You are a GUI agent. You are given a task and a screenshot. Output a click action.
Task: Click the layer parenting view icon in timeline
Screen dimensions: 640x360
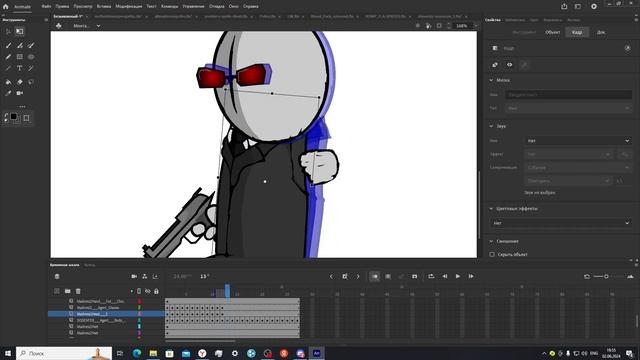click(144, 276)
